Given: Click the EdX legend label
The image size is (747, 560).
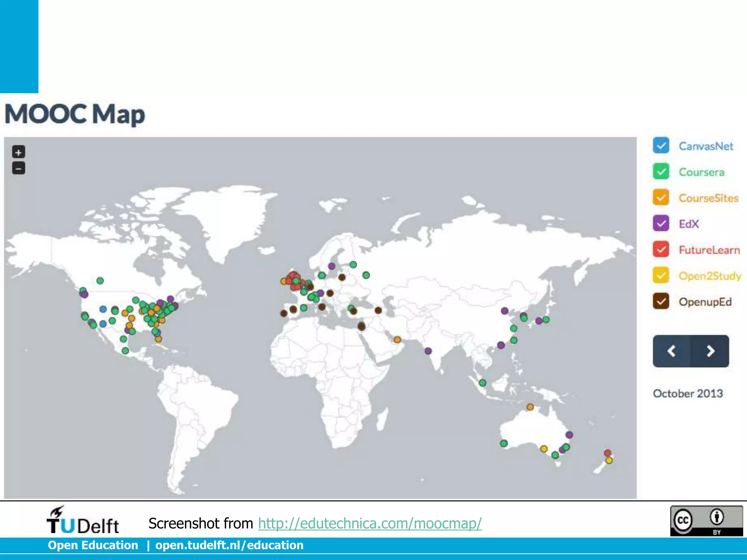Looking at the screenshot, I should [689, 224].
